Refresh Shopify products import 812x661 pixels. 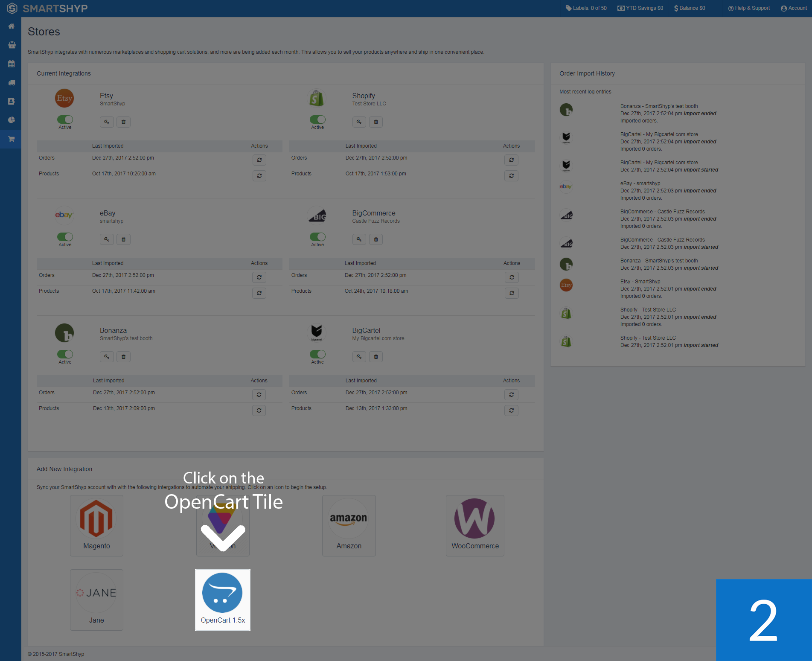click(x=511, y=176)
